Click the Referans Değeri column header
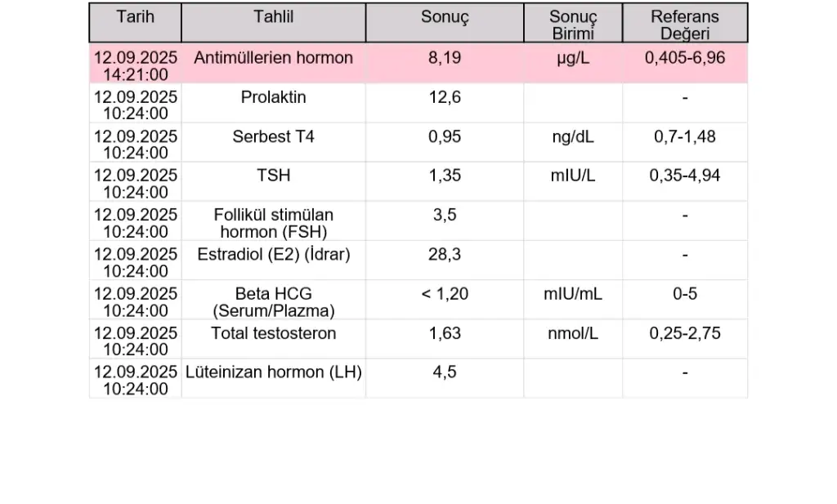 [685, 25]
